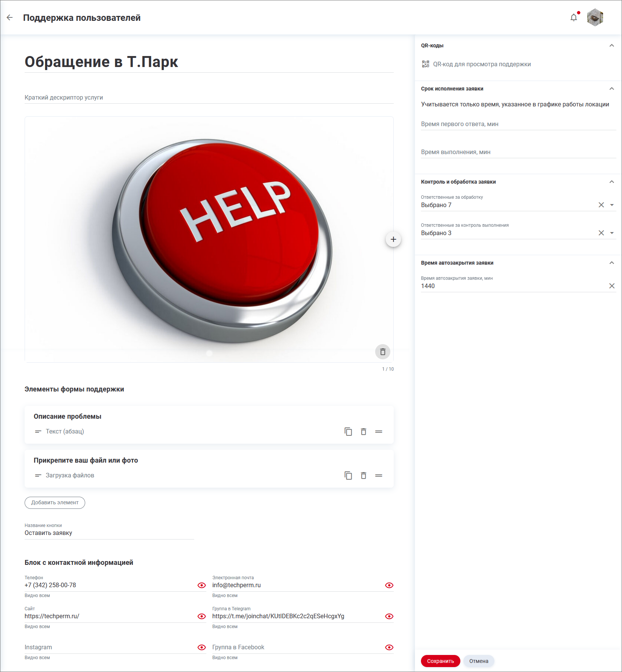This screenshot has height=672, width=622.
Task: Collapse the QR-коды section
Action: click(x=611, y=45)
